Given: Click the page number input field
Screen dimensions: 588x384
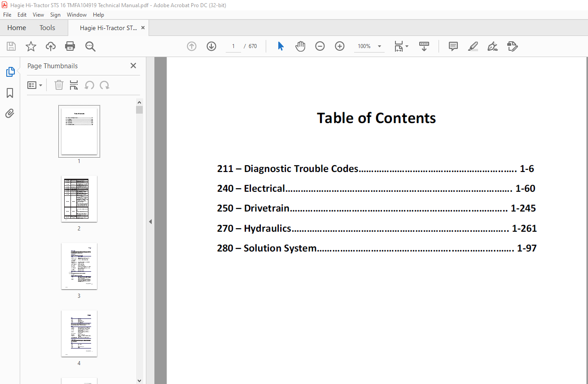Looking at the screenshot, I should [233, 46].
